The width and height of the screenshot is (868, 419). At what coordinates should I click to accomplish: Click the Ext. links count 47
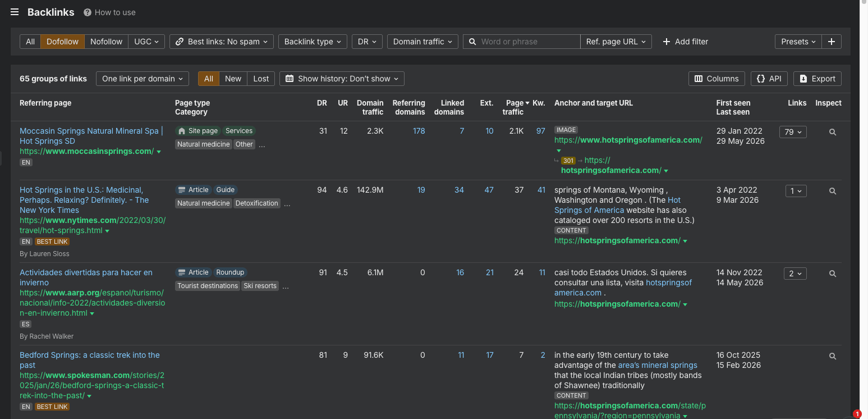pyautogui.click(x=489, y=190)
